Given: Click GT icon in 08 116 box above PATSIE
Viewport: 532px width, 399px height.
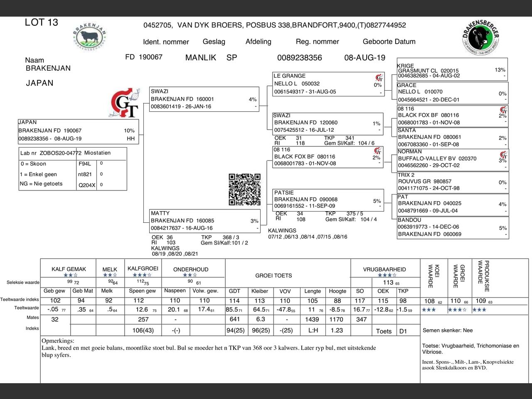Looking at the screenshot, I should click(x=377, y=151).
